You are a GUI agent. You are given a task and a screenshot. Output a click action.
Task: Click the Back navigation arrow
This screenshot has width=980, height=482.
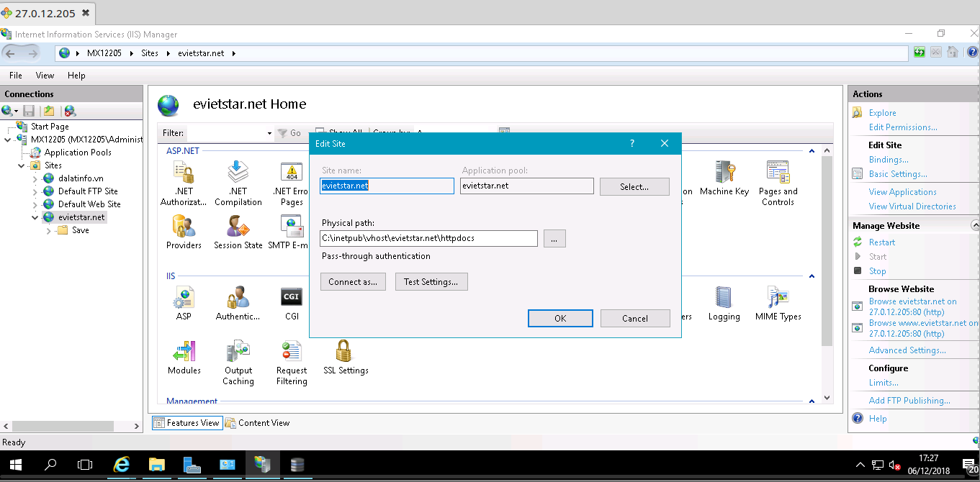(10, 53)
